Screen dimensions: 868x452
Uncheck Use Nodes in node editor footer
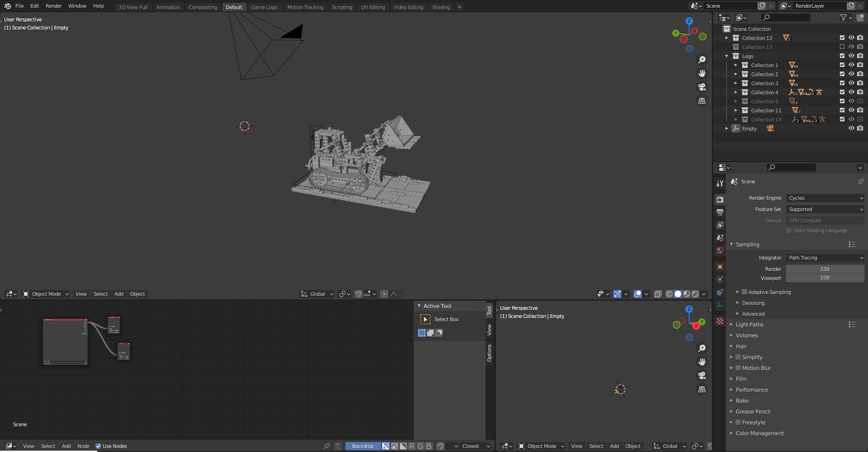[98, 446]
